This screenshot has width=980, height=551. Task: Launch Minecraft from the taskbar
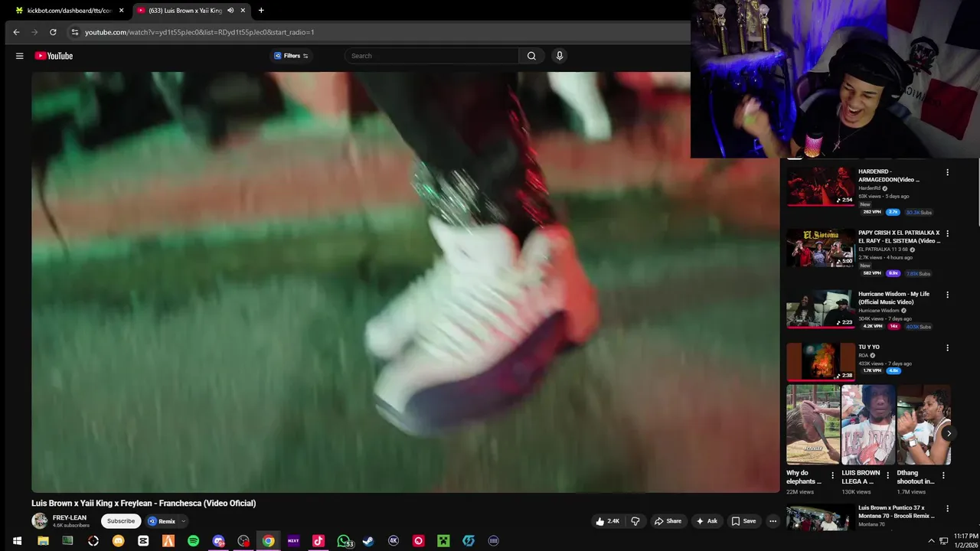click(443, 541)
